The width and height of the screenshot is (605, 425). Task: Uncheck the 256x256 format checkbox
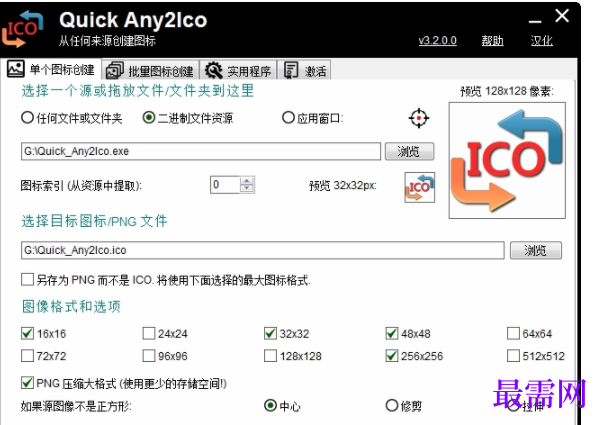click(x=392, y=356)
